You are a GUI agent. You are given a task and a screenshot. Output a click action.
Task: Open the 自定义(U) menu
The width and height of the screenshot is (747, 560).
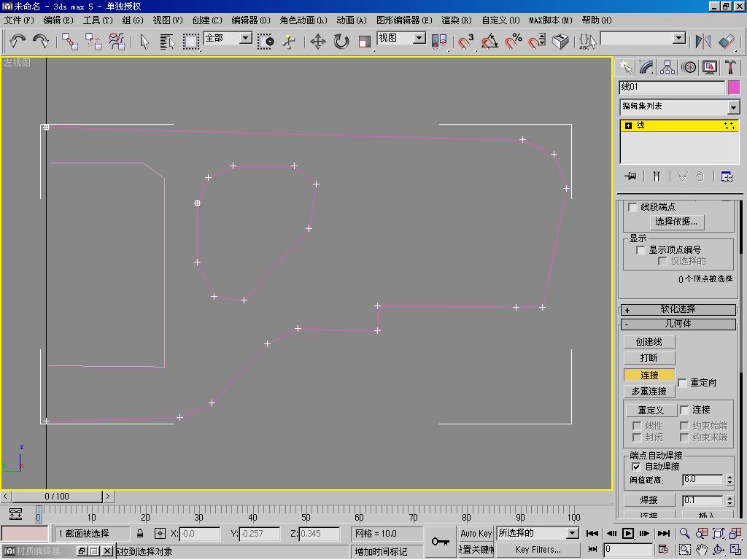point(500,20)
